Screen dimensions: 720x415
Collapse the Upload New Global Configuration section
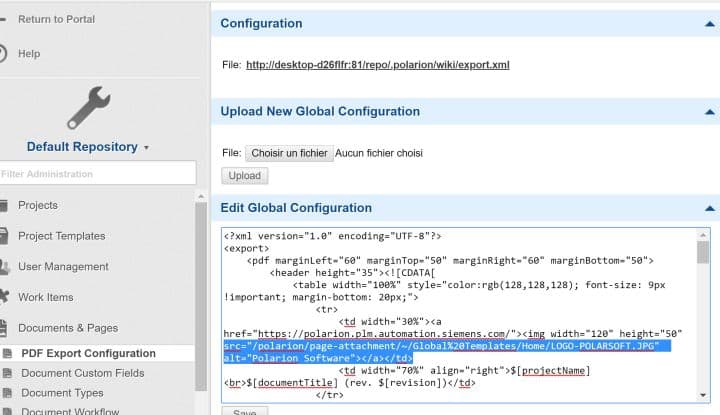point(709,112)
